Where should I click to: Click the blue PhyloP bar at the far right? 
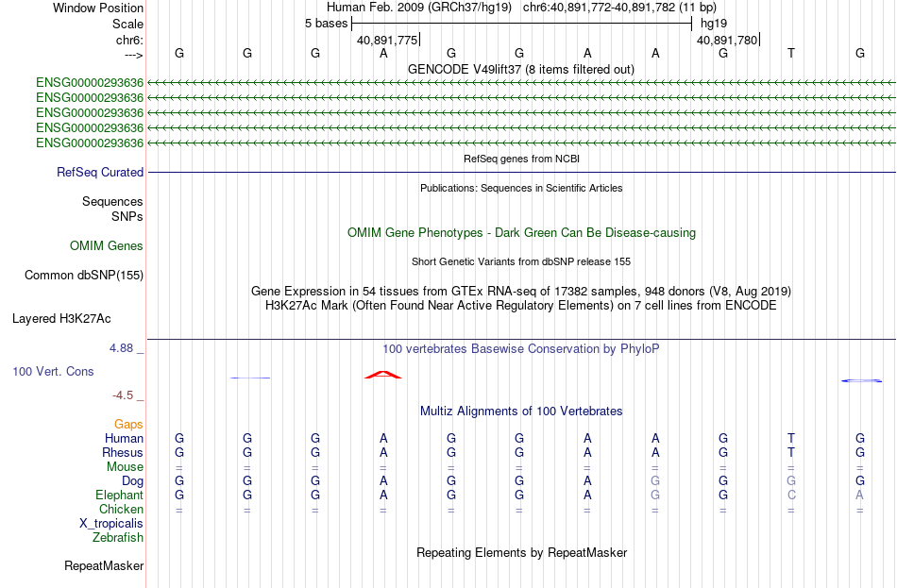[x=861, y=380]
